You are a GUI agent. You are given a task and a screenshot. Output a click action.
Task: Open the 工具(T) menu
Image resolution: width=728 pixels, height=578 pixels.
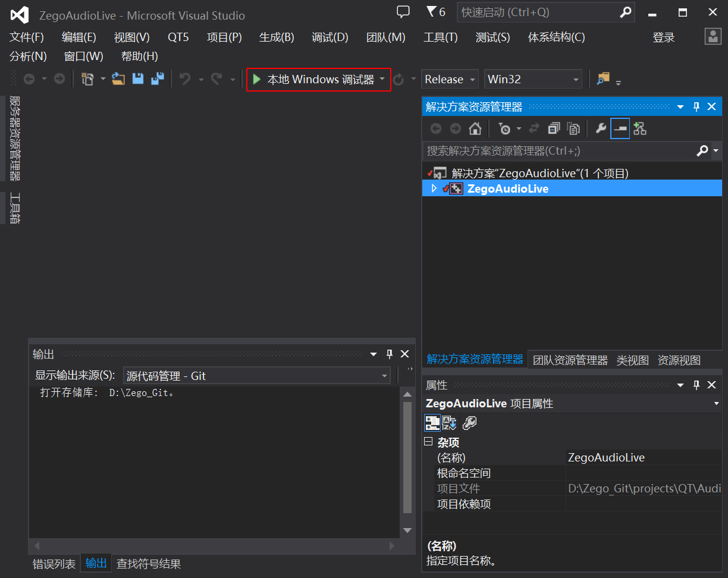click(441, 37)
